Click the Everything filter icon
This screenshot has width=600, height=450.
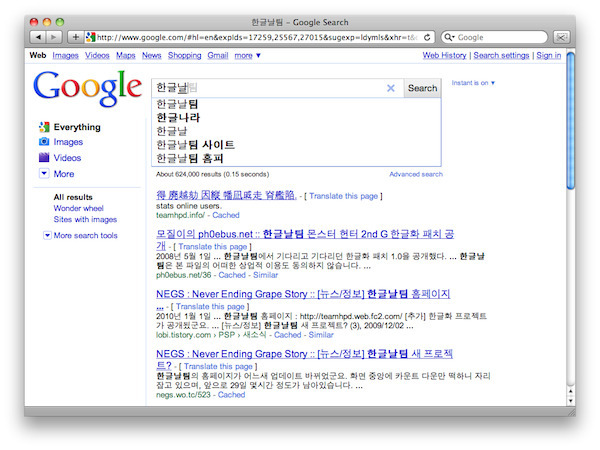click(x=44, y=127)
